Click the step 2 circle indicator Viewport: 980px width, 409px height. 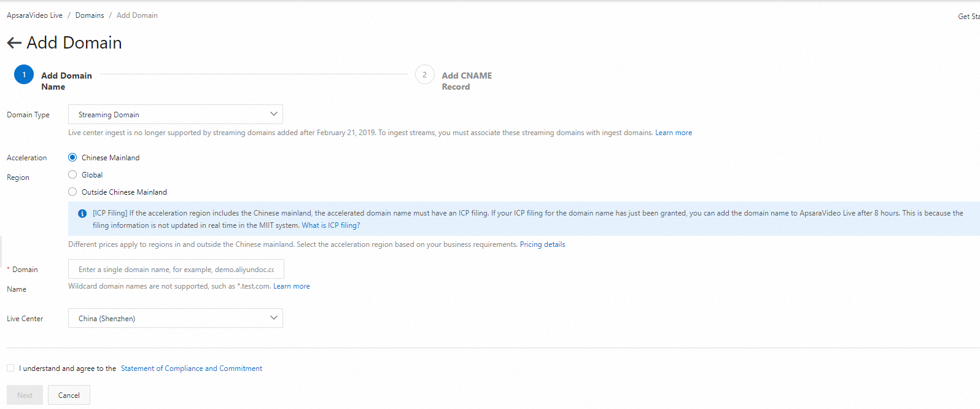[424, 74]
